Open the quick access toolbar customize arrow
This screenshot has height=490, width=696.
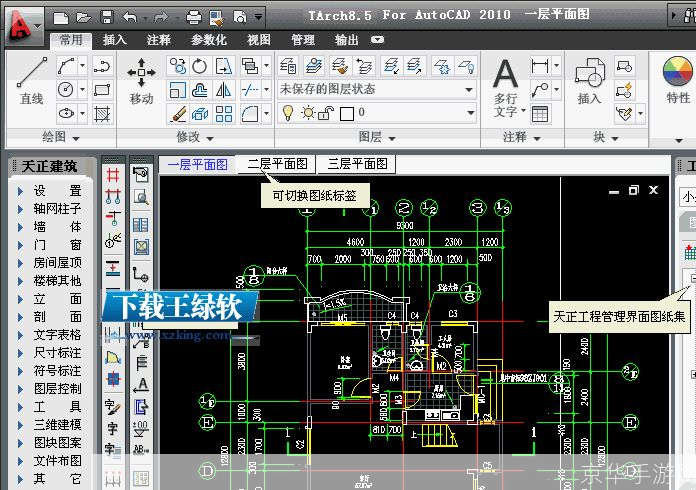pyautogui.click(x=258, y=17)
